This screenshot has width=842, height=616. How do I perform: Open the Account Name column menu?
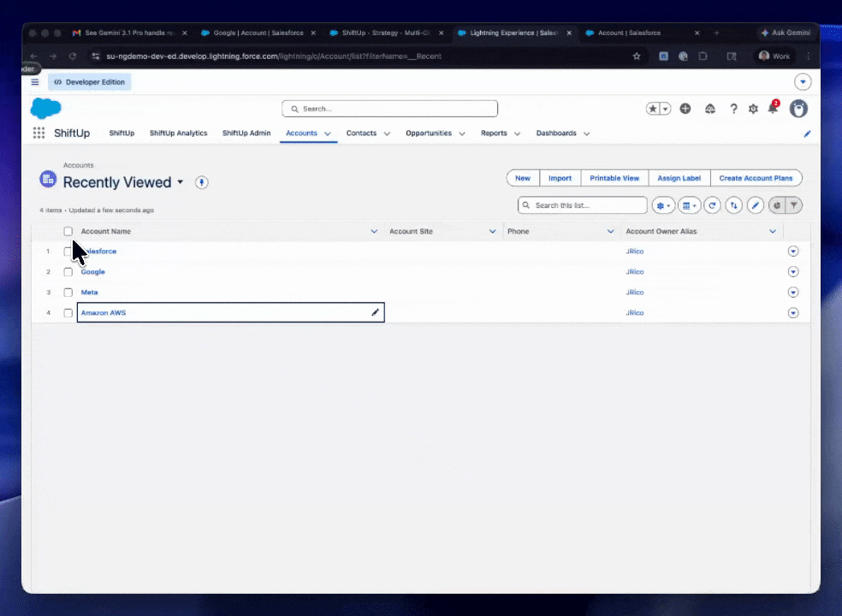(374, 232)
